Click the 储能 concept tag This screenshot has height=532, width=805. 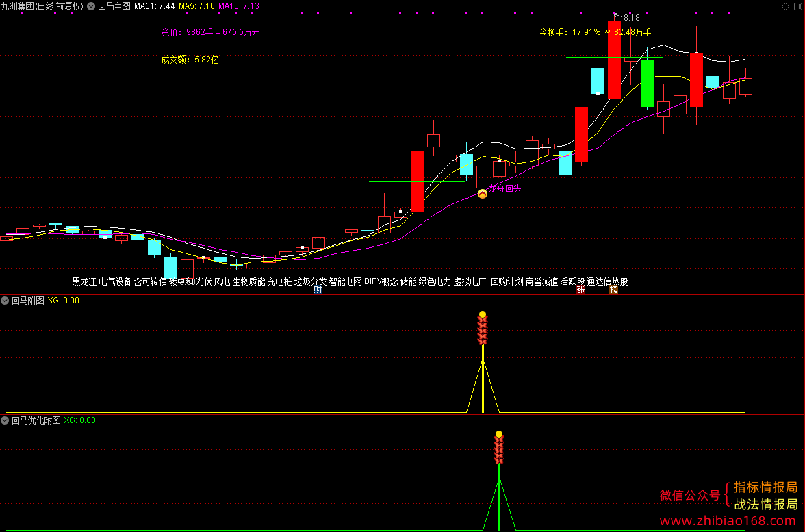(x=409, y=281)
